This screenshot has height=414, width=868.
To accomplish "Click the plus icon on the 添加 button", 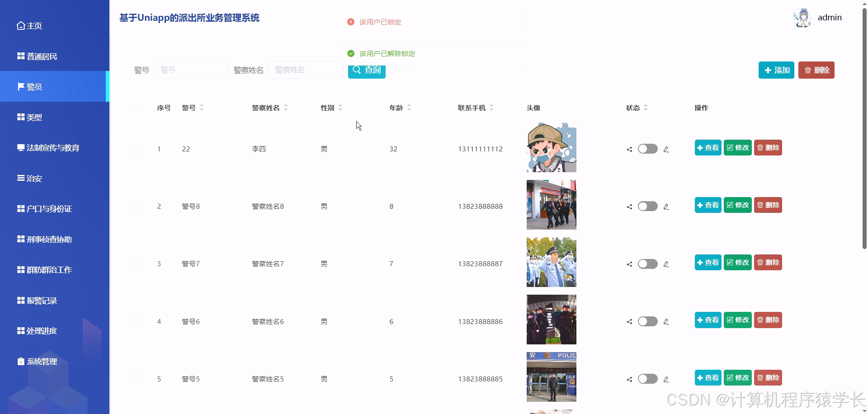I will 767,70.
